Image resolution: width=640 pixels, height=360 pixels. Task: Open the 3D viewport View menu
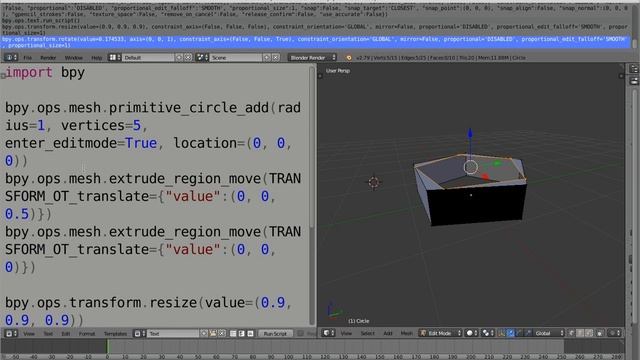click(346, 333)
